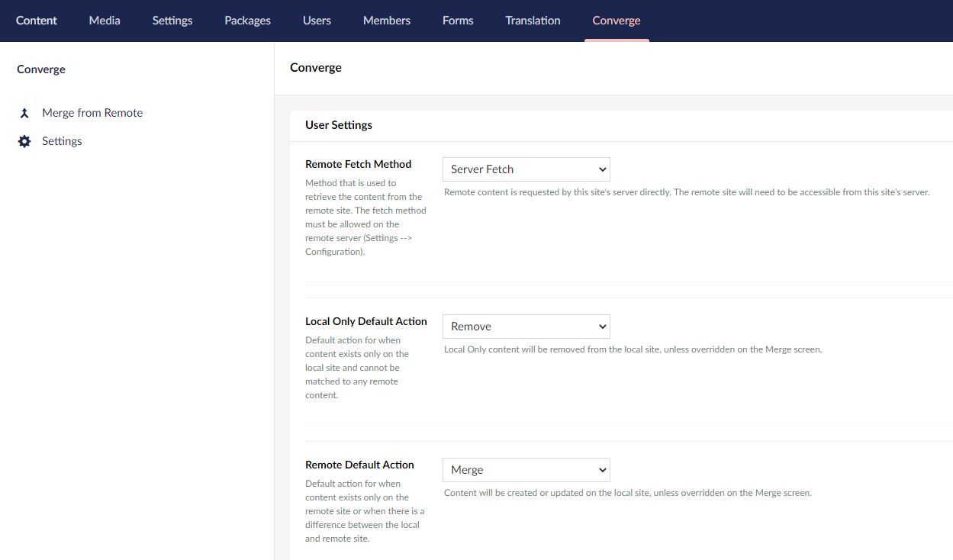953x560 pixels.
Task: Open the Remote Default Action dropdown
Action: 526,470
